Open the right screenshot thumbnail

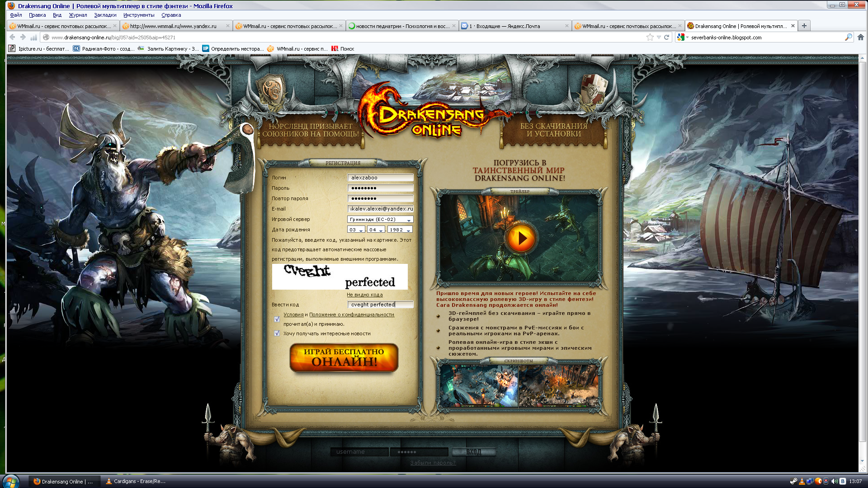pos(558,385)
